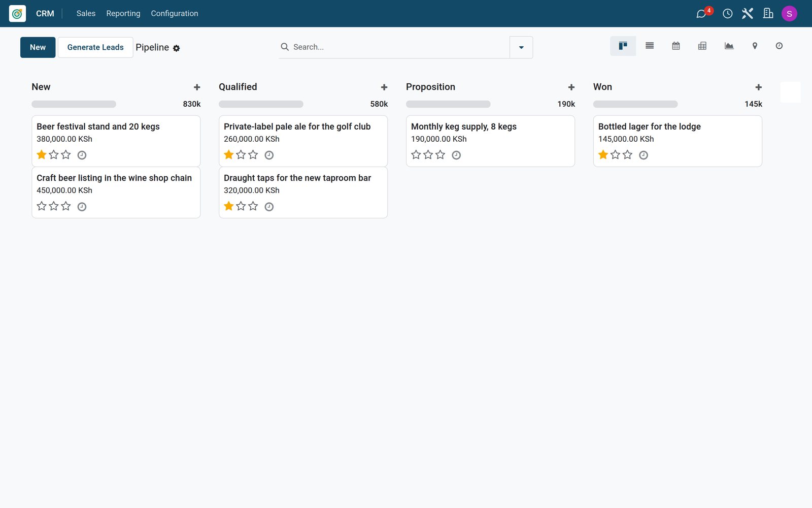Open the company switcher building icon
Viewport: 812px width, 508px height.
(x=768, y=13)
